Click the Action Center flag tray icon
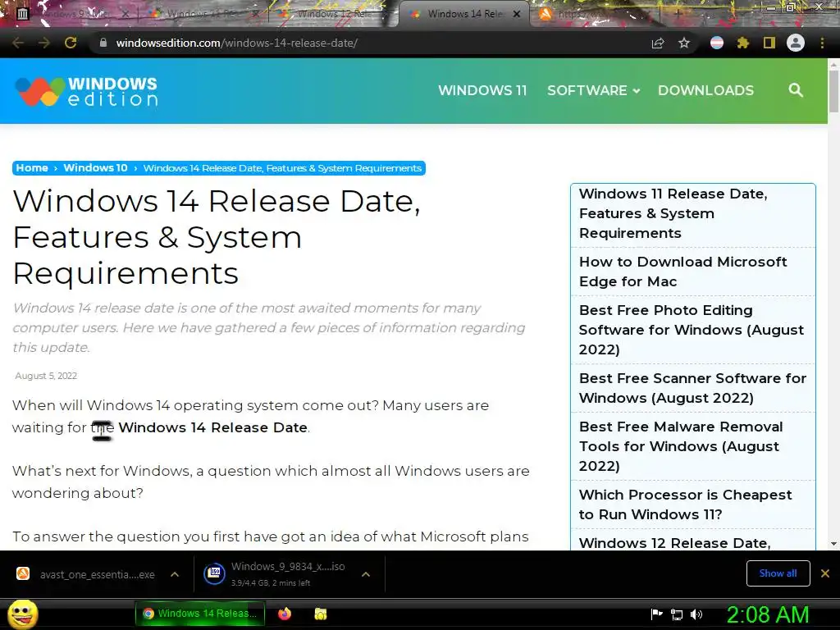The width and height of the screenshot is (840, 630). (x=656, y=614)
